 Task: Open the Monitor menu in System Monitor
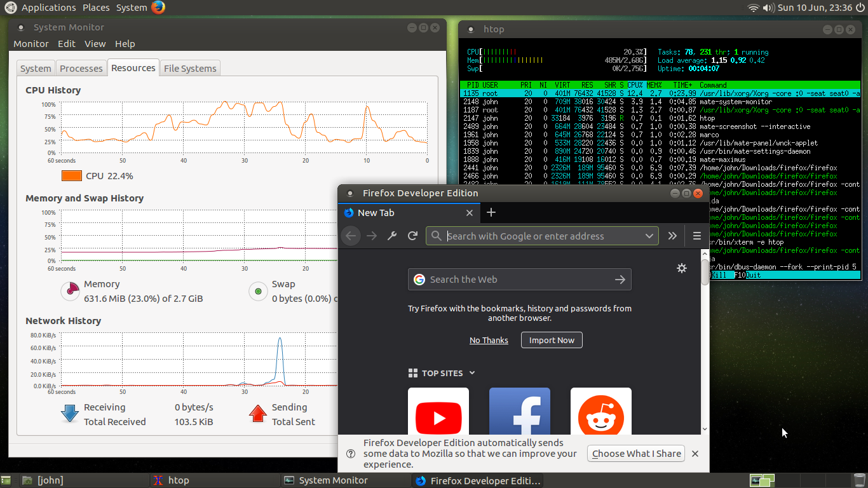(31, 44)
